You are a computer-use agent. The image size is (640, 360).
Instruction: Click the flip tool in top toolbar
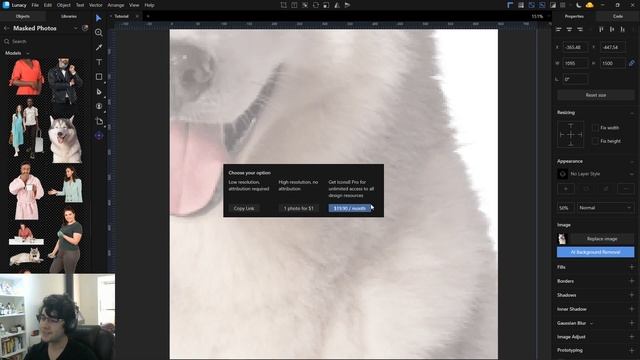337,5
